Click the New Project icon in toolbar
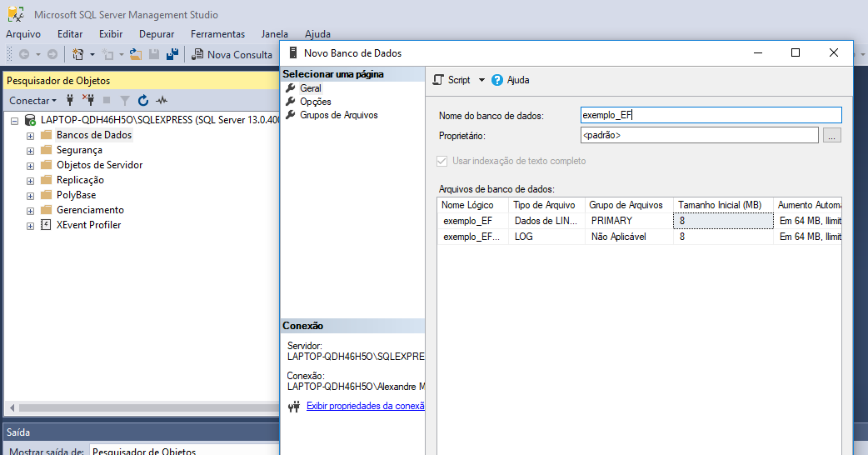 [78, 54]
